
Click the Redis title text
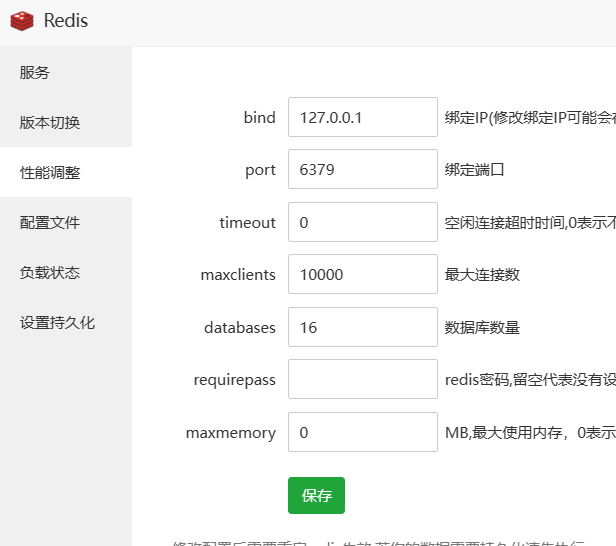click(66, 20)
